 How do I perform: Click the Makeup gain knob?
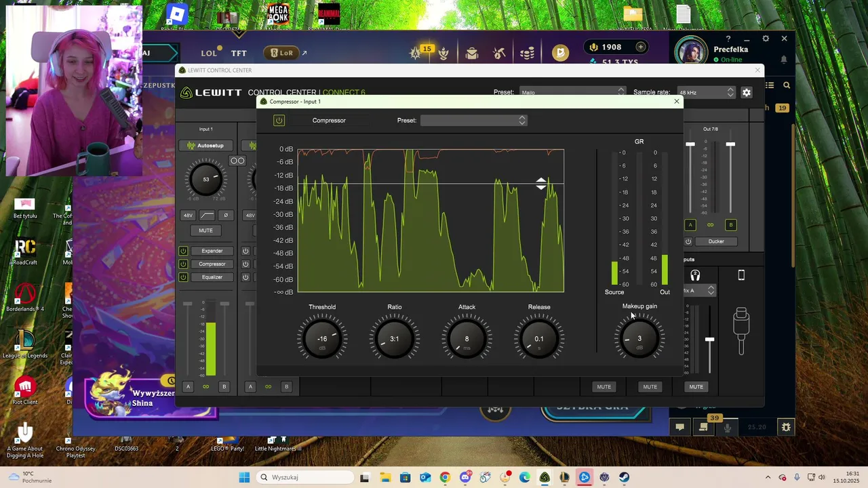639,338
